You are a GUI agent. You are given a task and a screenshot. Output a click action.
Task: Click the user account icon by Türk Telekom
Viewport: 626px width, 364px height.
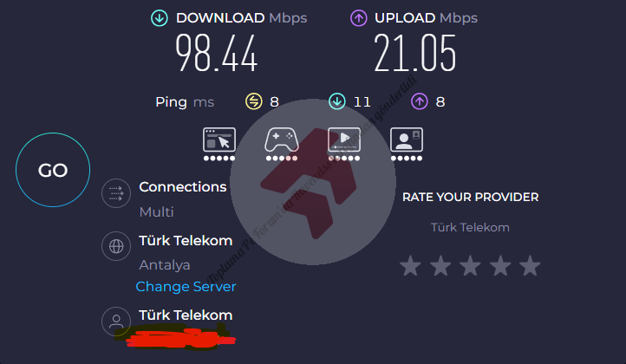(x=116, y=321)
